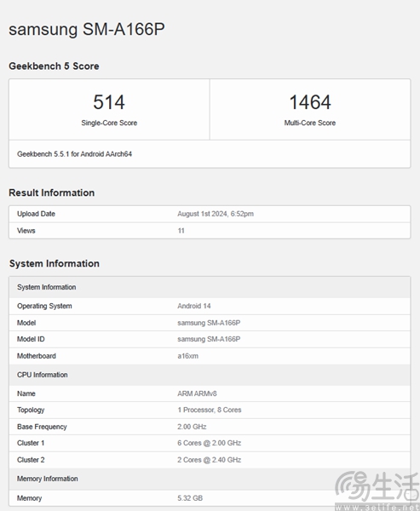Click the Motherboard label
The height and width of the screenshot is (511, 420).
pyautogui.click(x=36, y=356)
